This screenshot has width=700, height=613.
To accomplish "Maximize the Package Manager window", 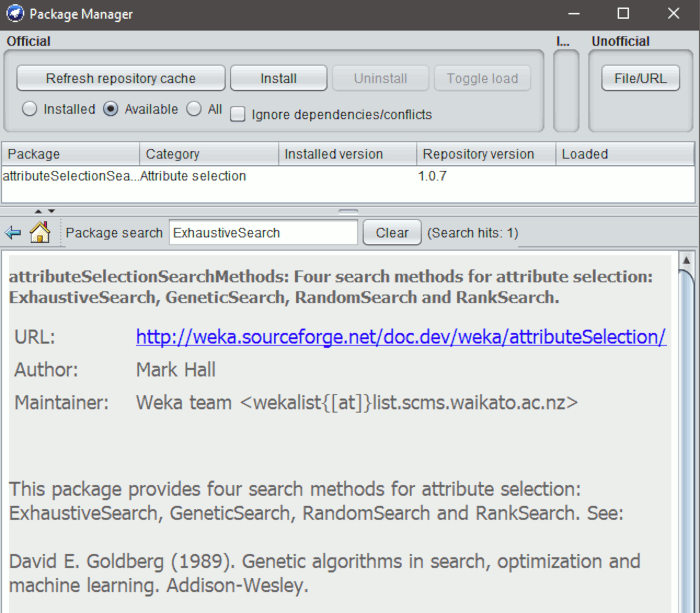I will coord(623,14).
